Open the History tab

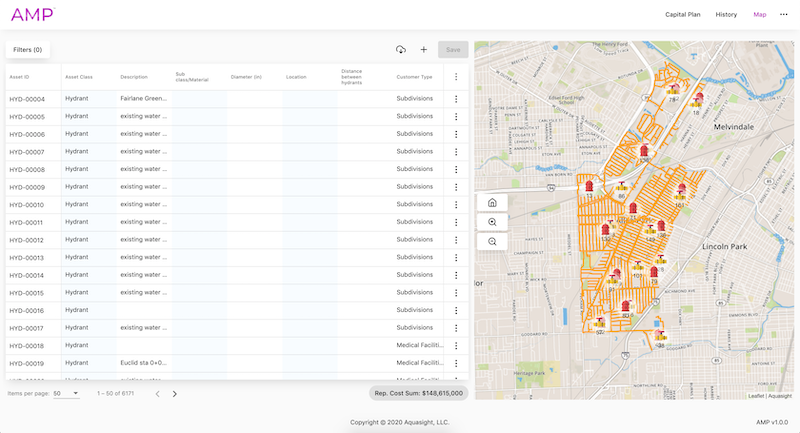point(726,15)
